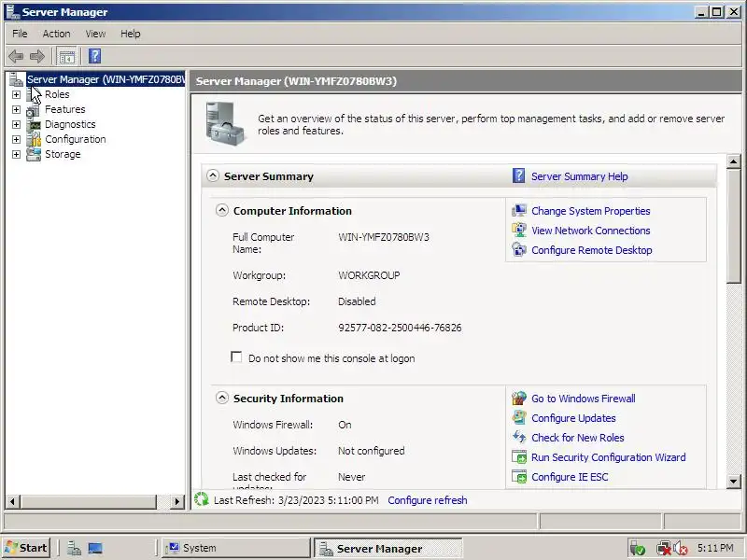747x560 pixels.
Task: Click the vertical scrollbar up arrow in details pane
Action: tap(734, 161)
